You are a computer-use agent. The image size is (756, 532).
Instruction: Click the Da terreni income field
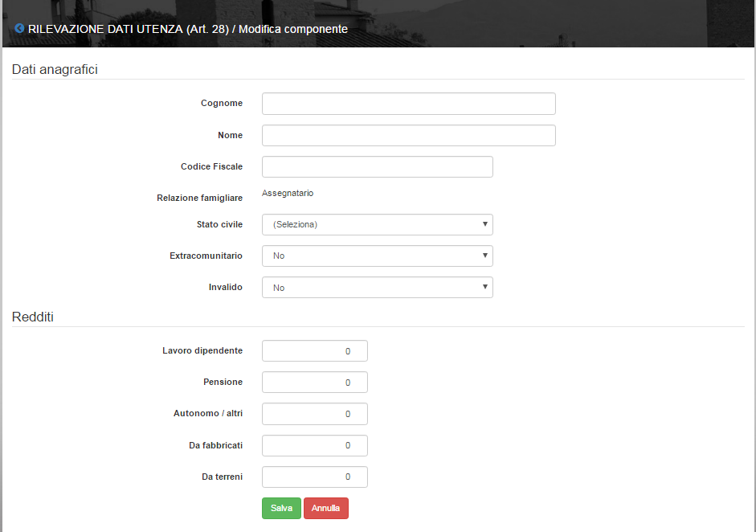(314, 477)
